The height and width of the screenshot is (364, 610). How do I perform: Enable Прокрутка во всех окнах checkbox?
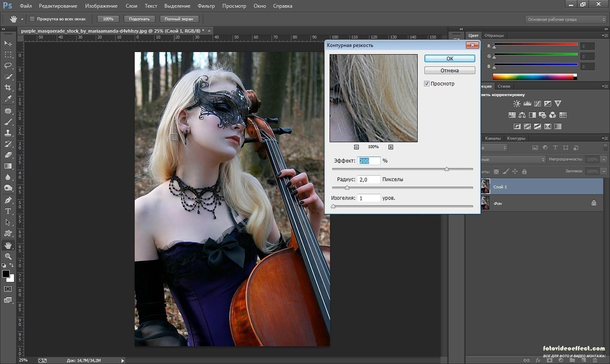[32, 19]
